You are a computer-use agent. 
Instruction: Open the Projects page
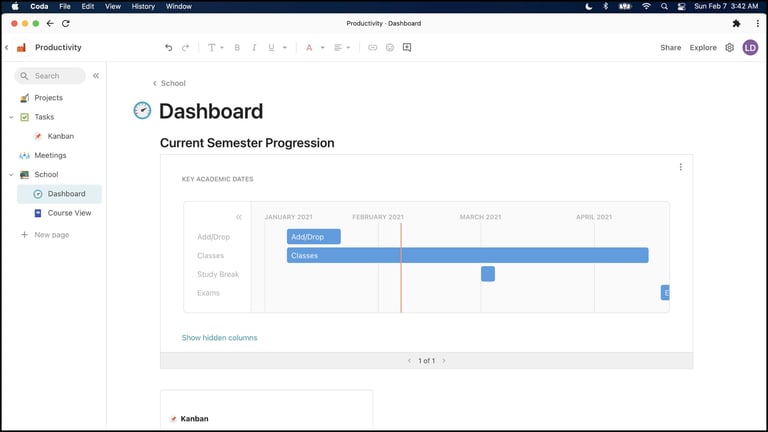[x=48, y=98]
